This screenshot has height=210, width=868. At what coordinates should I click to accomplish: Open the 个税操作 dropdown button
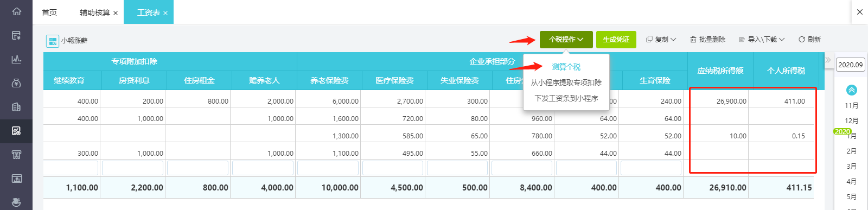566,40
